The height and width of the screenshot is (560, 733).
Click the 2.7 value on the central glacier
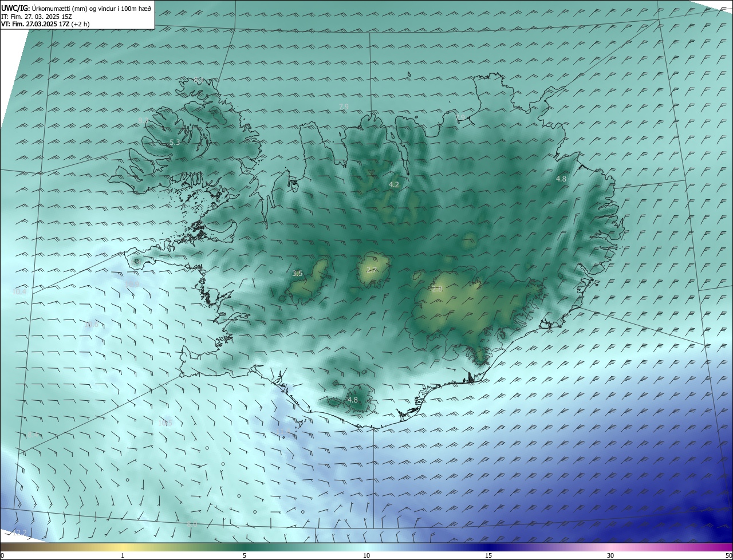(x=371, y=270)
